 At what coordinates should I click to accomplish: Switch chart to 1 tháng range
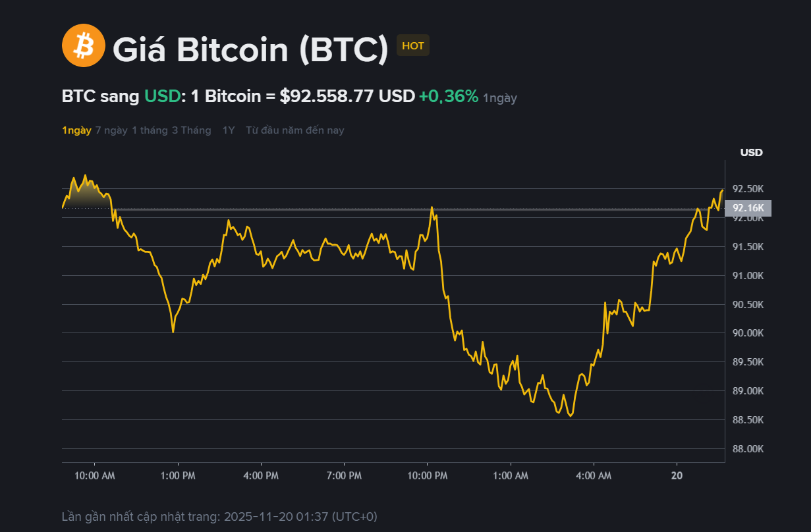pyautogui.click(x=150, y=130)
